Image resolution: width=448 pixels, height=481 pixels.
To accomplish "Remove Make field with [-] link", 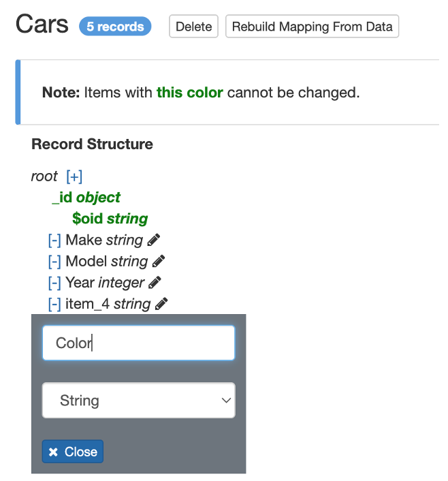I will click(54, 240).
